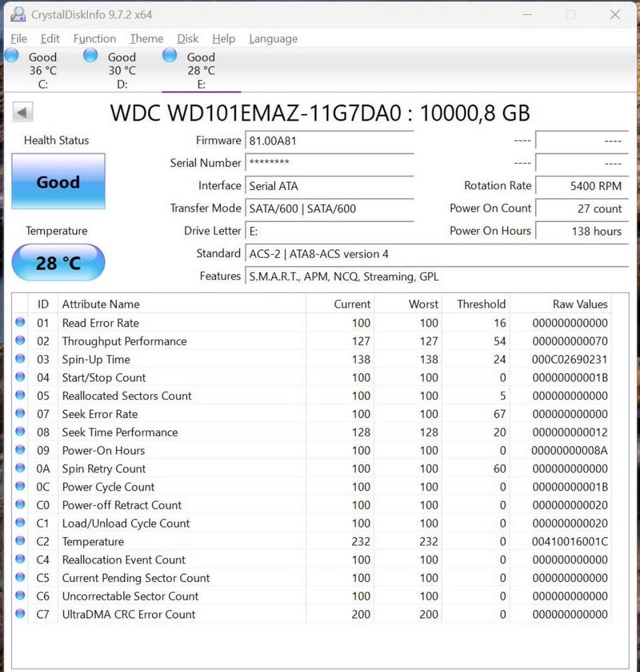Click the previous disk arrow button
Image resolution: width=640 pixels, height=672 pixels.
(x=22, y=112)
